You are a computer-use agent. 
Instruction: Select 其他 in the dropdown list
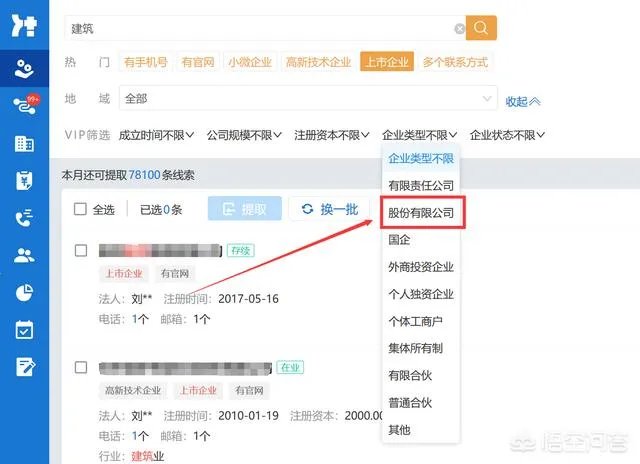(421, 430)
